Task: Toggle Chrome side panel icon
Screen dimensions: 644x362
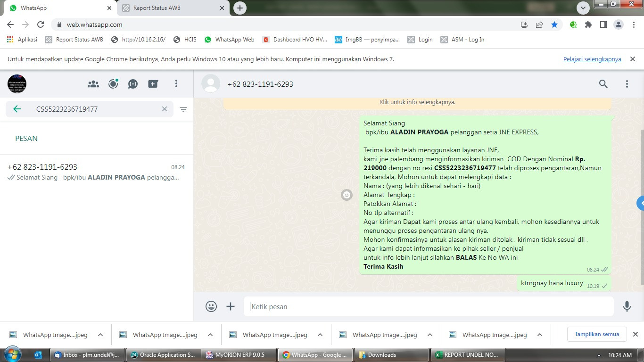Action: [603, 25]
